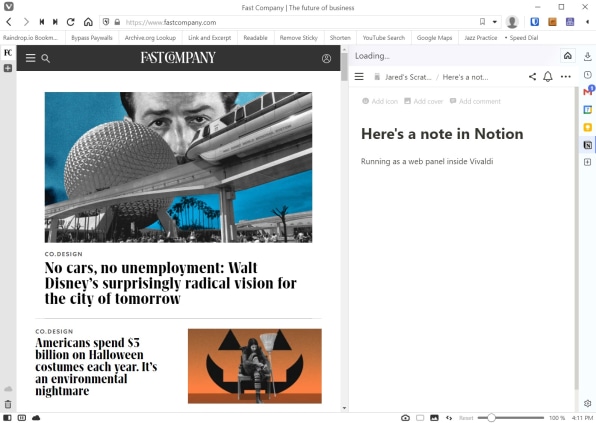Click the Remove Sticky bookmarklet
The width and height of the screenshot is (596, 423).
click(299, 38)
